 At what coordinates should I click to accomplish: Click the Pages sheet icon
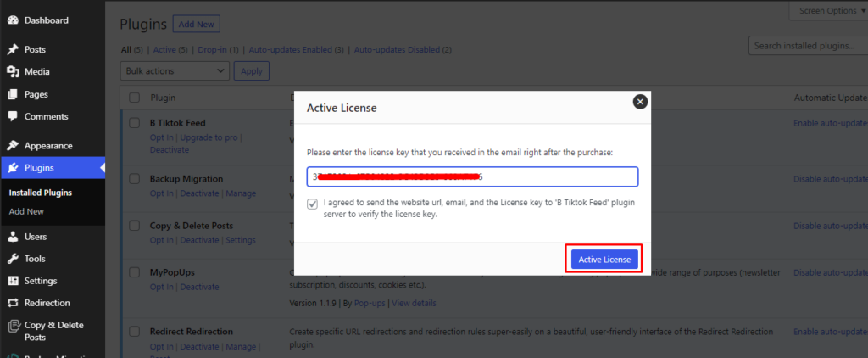coord(14,94)
